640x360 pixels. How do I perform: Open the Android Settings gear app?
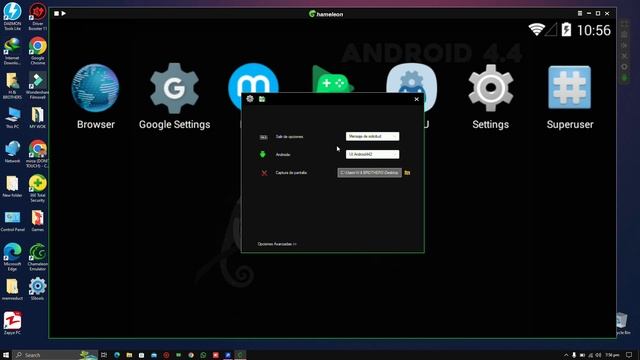491,88
